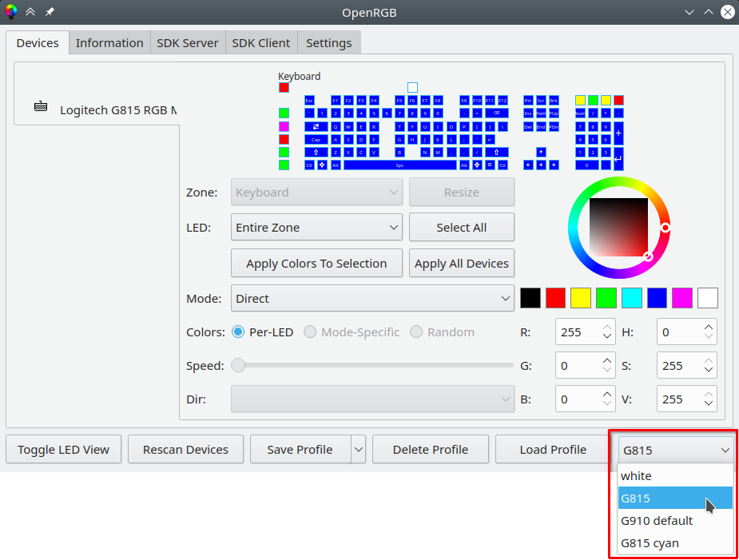Open the Settings tab
The height and width of the screenshot is (560, 739).
(329, 43)
